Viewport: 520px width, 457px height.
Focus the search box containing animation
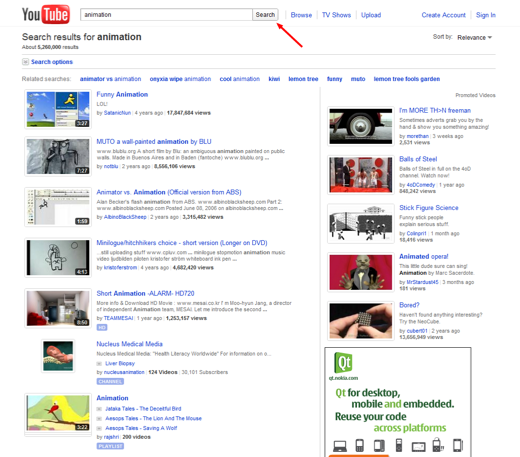click(x=166, y=15)
